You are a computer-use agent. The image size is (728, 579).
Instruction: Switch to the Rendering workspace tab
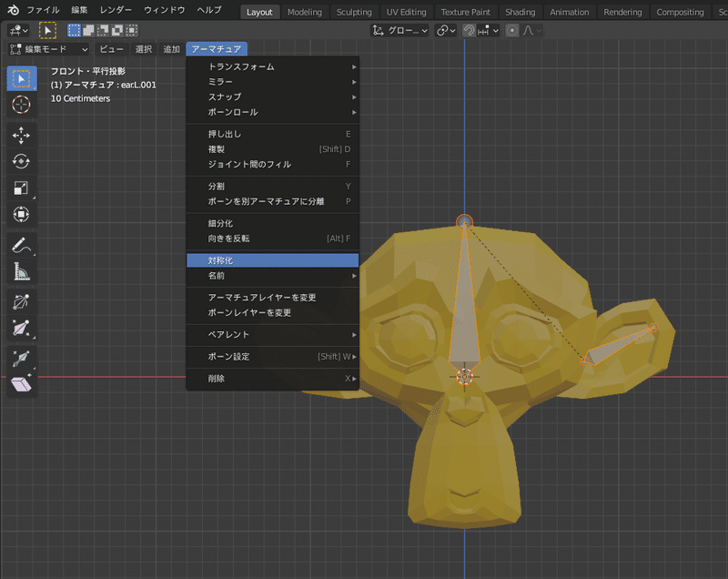click(x=622, y=12)
